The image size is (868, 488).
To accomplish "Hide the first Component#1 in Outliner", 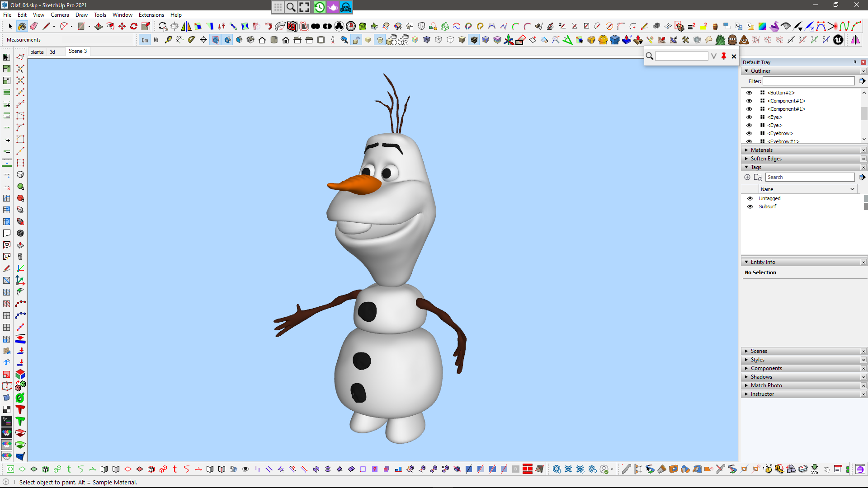I will [749, 101].
